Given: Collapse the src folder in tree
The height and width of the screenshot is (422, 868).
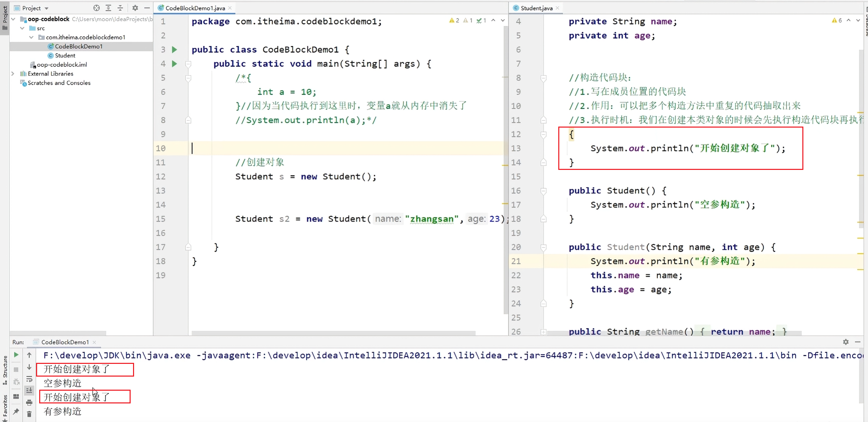Looking at the screenshot, I should (22, 28).
